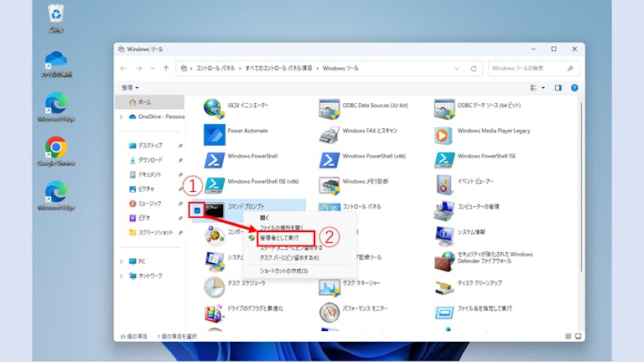
Task: Open the iSCSI イニシエーター tool icon
Action: (214, 109)
